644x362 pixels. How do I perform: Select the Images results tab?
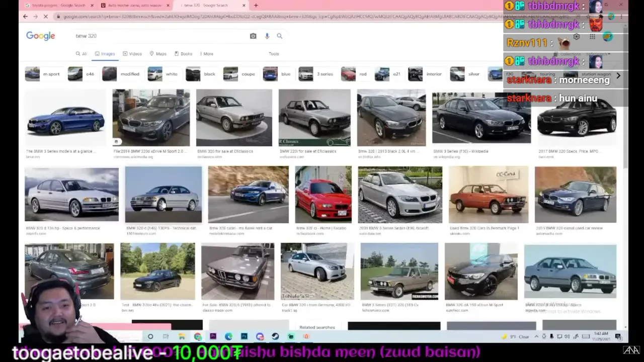(x=105, y=54)
